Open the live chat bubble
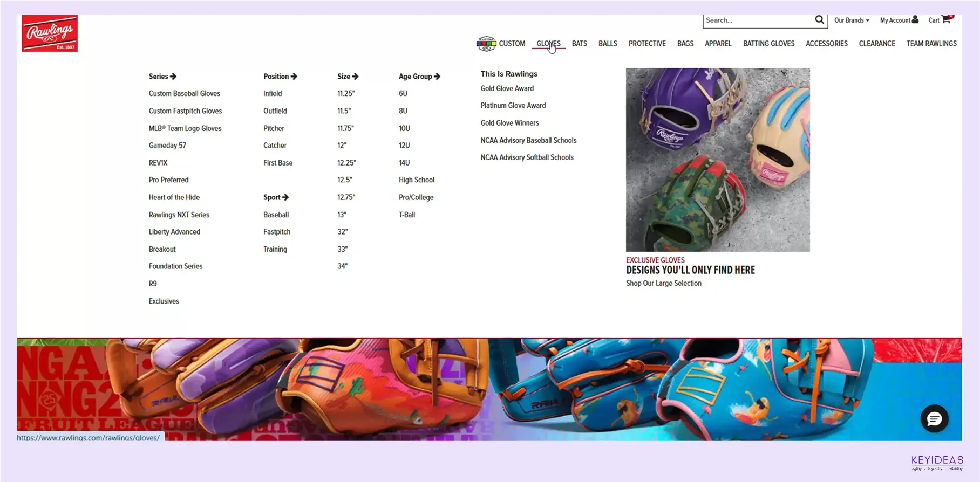Screen dimensions: 980x482 tap(934, 418)
